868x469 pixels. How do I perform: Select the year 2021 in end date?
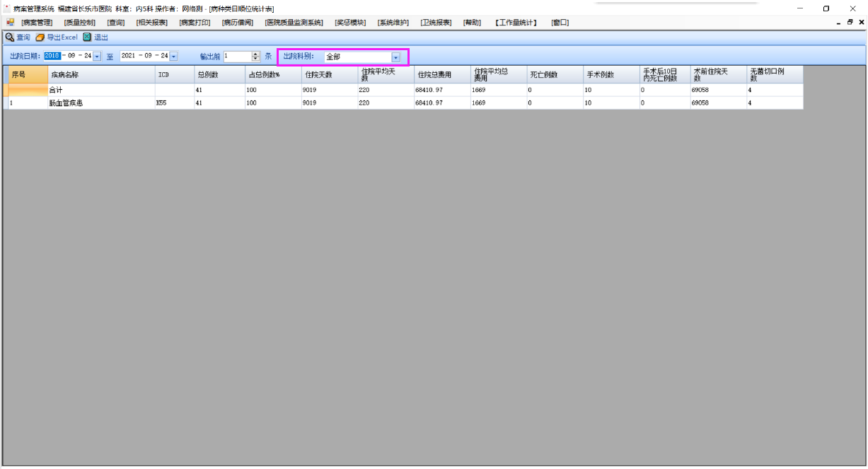click(129, 56)
